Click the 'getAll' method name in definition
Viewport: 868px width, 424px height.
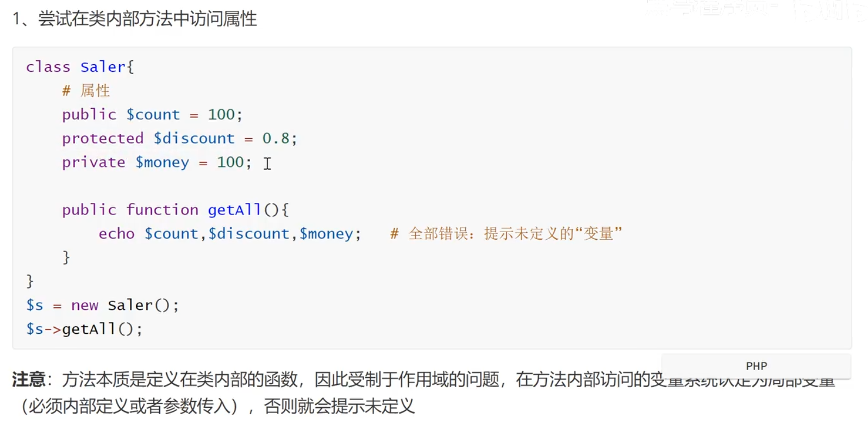234,210
